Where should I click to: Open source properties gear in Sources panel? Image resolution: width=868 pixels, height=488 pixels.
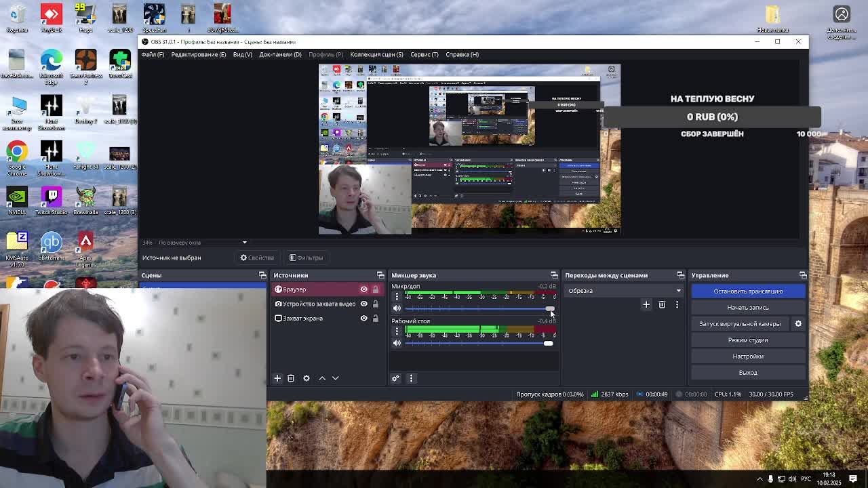(x=307, y=378)
